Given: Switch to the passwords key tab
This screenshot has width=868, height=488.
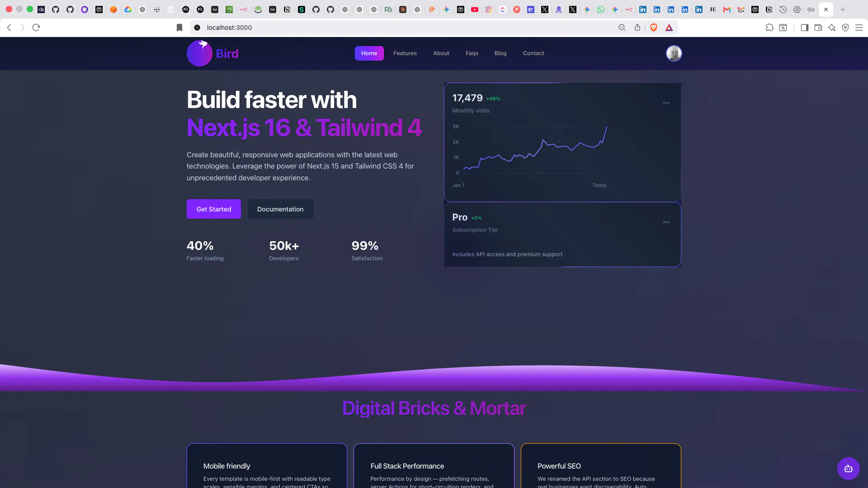Looking at the screenshot, I should tap(811, 9).
